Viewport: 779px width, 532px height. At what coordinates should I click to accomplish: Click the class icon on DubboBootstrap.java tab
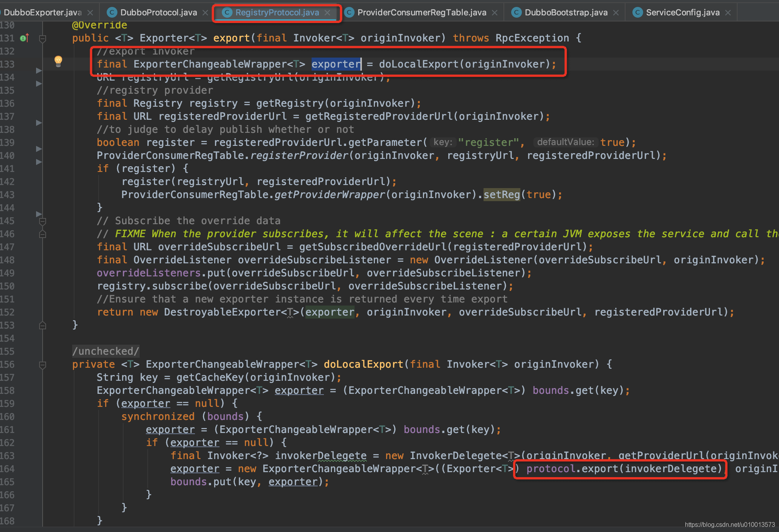click(x=516, y=13)
